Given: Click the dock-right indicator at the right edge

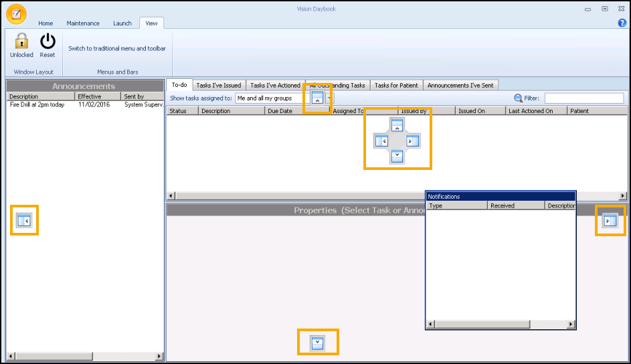Looking at the screenshot, I should tap(610, 221).
